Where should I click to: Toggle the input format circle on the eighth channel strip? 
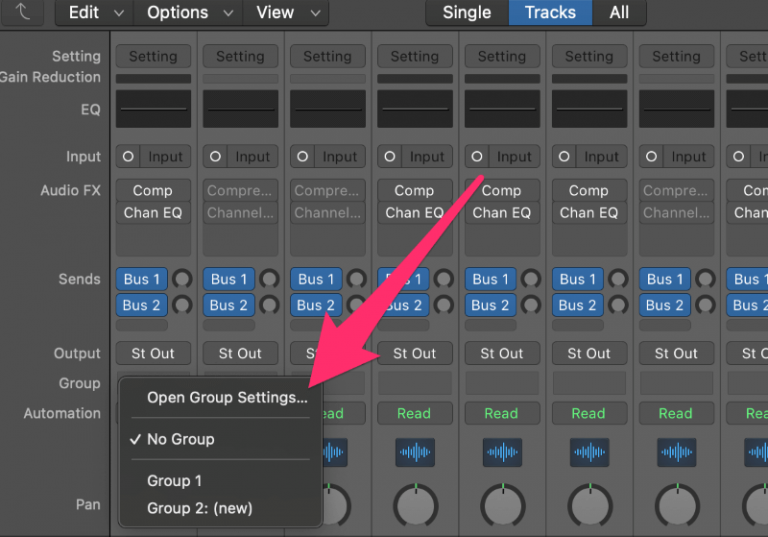pos(738,157)
